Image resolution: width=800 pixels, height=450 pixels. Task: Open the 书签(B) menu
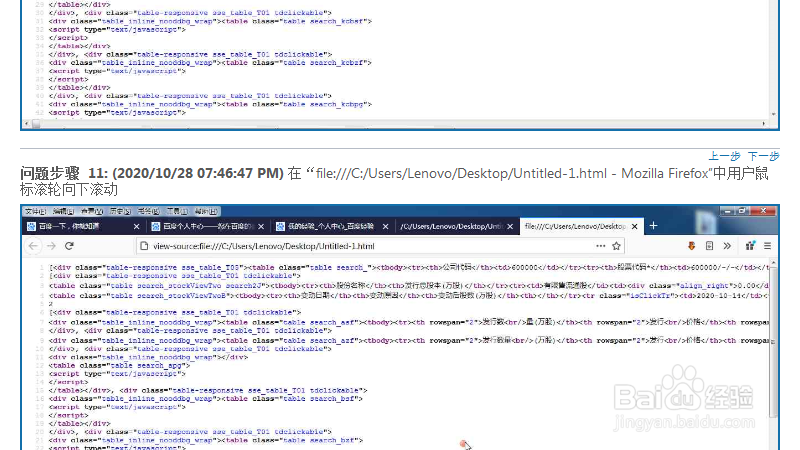[x=148, y=211]
